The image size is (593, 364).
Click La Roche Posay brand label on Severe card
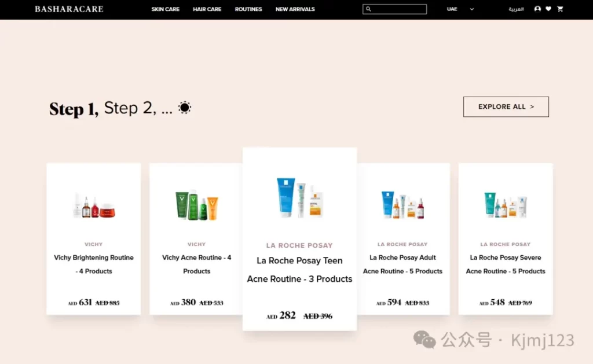506,244
